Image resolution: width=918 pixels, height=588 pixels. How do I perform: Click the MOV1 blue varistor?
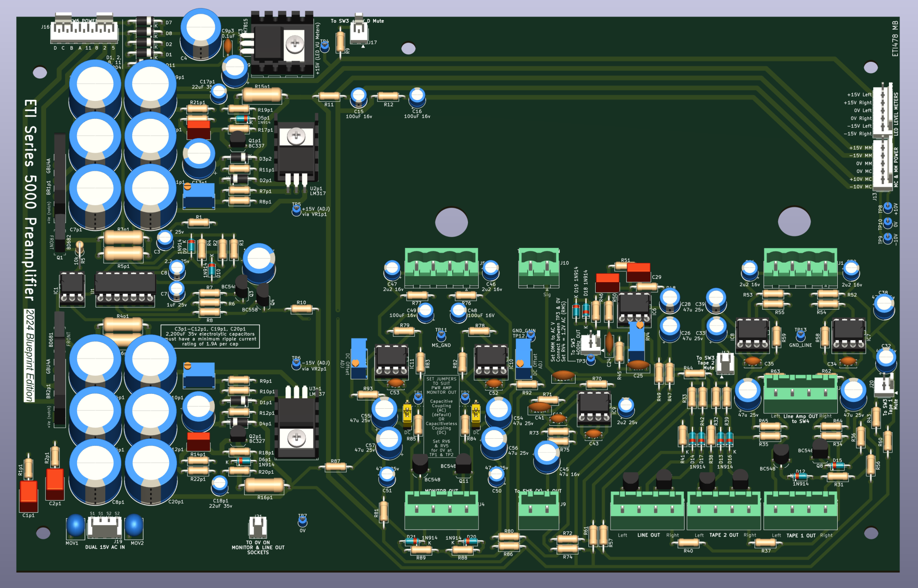75,525
